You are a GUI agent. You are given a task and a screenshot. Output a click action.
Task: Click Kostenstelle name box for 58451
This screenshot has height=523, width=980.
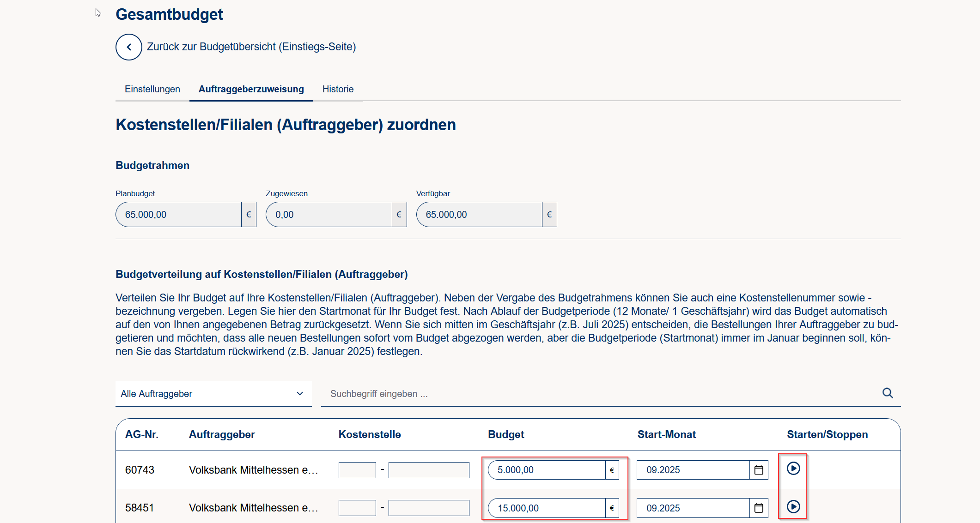428,508
